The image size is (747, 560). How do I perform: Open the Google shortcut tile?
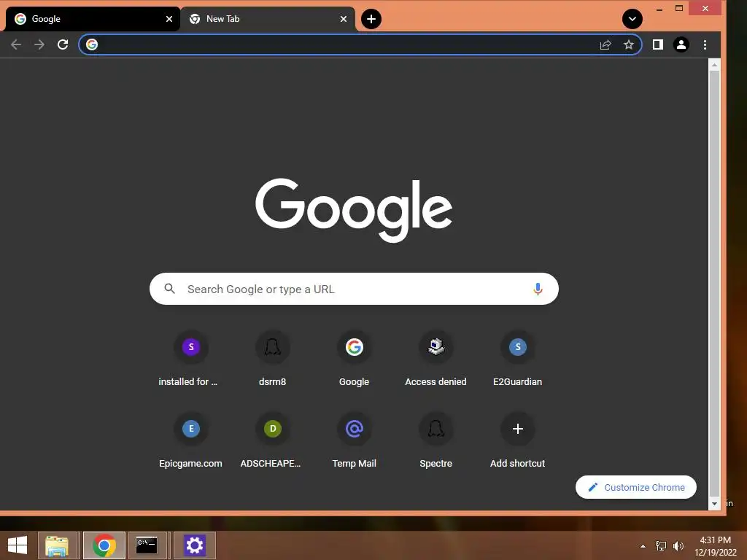pos(354,359)
